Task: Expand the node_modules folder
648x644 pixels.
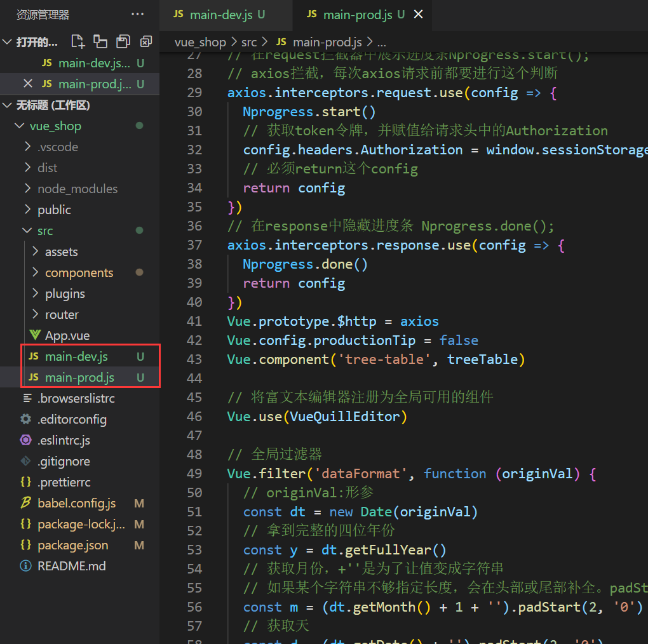Action: [77, 189]
